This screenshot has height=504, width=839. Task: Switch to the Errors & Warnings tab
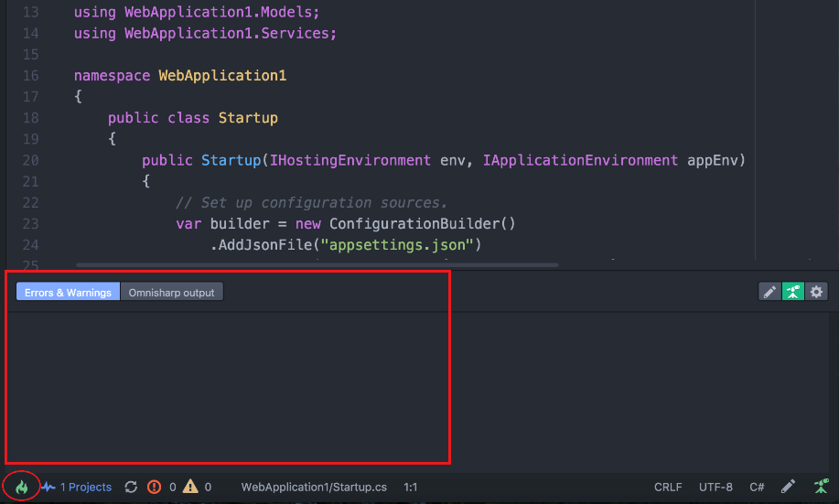68,292
